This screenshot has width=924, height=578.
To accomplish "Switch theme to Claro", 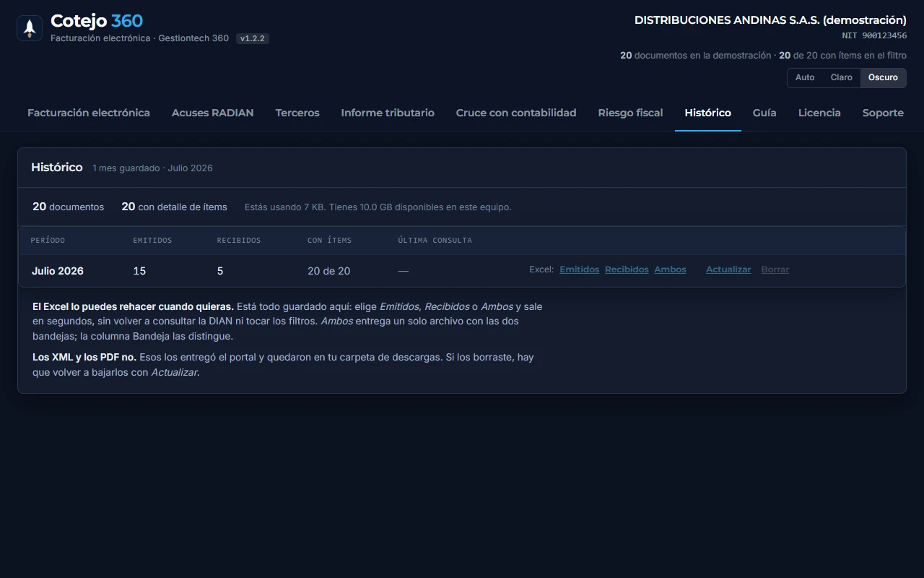I will 842,77.
